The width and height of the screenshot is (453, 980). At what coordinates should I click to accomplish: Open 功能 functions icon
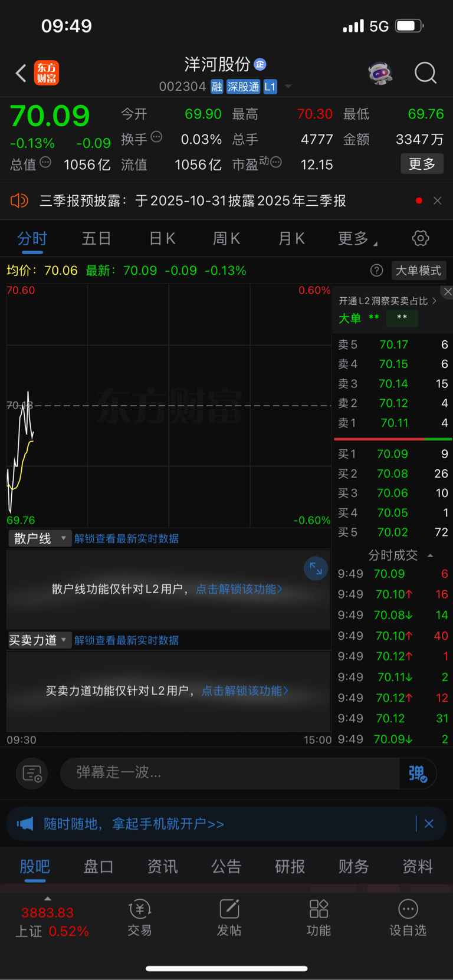coord(319,917)
